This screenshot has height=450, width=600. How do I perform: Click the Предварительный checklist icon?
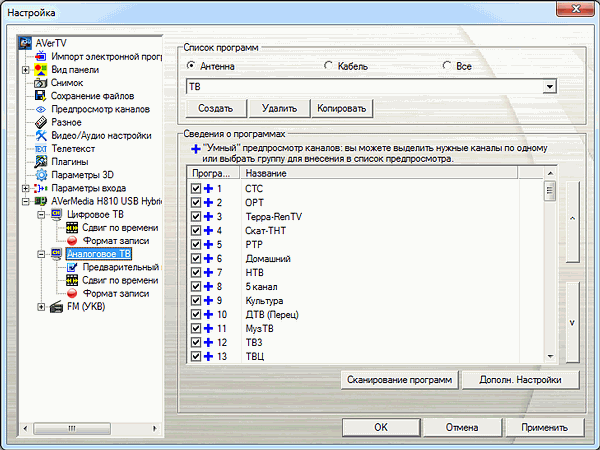[72, 267]
